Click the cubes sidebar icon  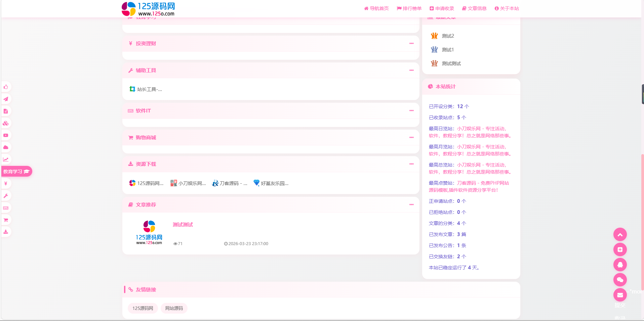(x=6, y=123)
